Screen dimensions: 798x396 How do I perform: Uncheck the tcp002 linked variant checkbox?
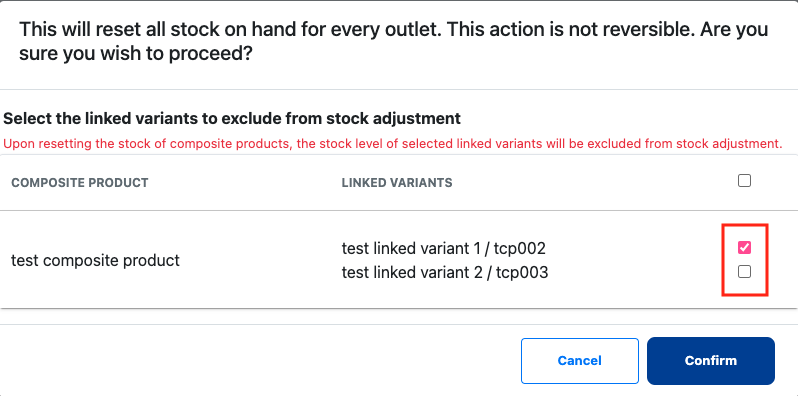pos(744,248)
